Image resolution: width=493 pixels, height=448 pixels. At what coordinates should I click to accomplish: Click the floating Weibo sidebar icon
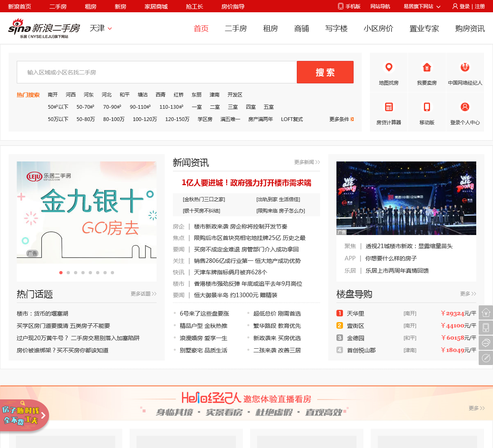[x=486, y=343]
